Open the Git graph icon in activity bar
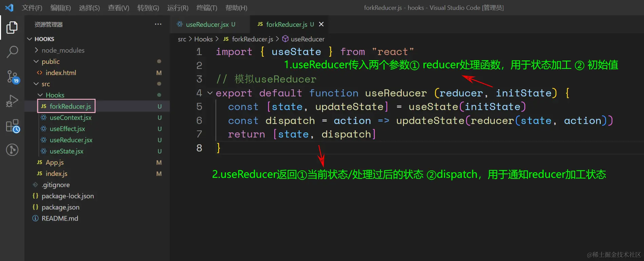This screenshot has height=261, width=644. (12, 150)
